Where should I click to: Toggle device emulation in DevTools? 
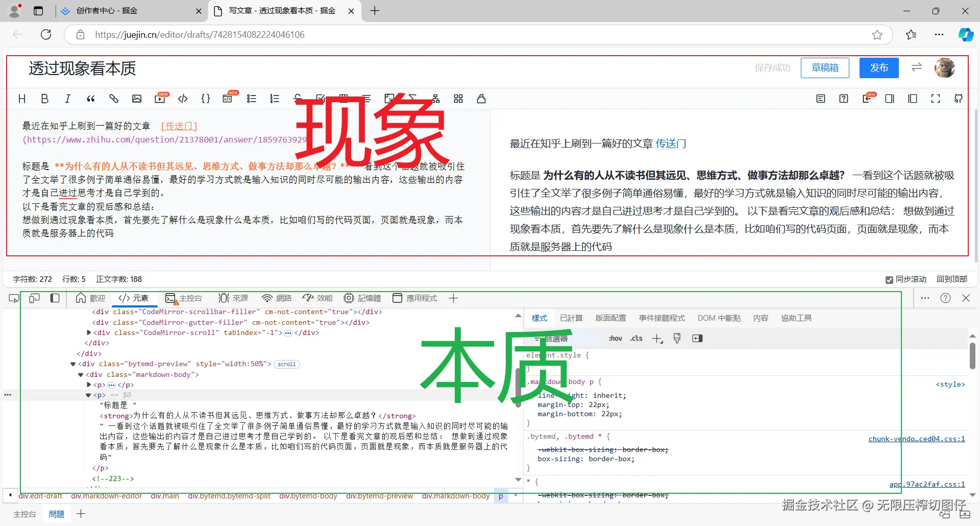(x=34, y=298)
